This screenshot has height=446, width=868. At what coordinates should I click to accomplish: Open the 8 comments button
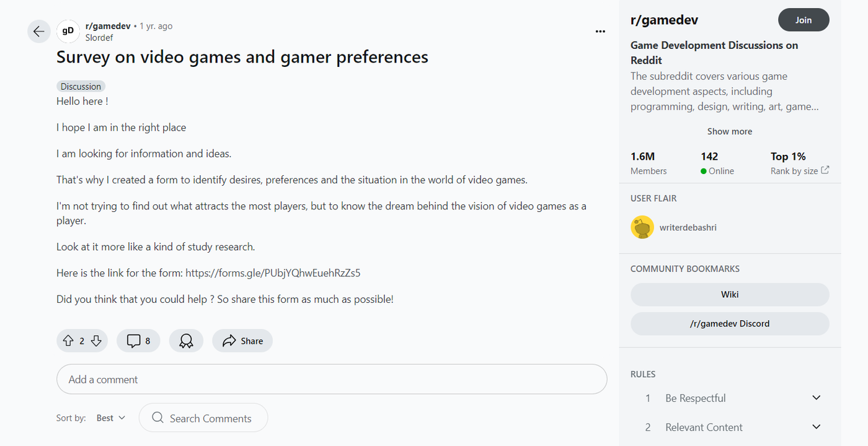pos(138,341)
